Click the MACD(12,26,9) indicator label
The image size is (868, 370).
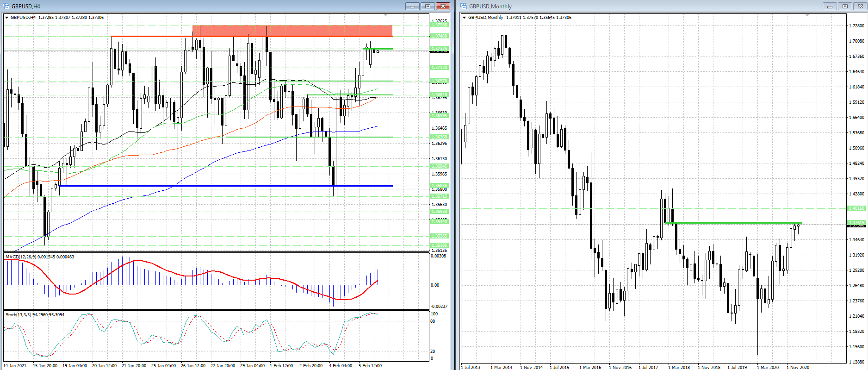40,257
